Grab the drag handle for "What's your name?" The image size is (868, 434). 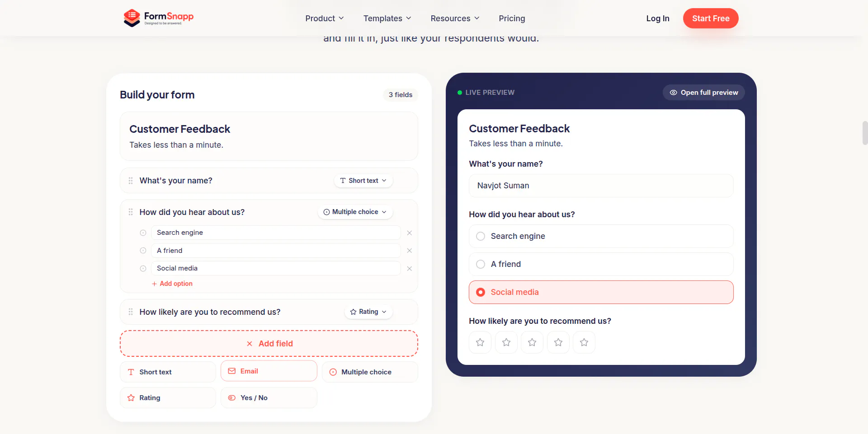(x=131, y=181)
